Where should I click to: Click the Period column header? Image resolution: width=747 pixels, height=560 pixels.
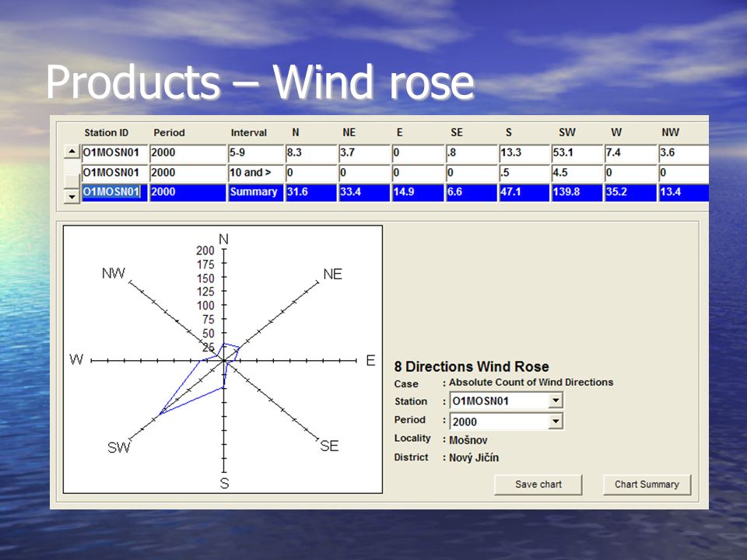[x=169, y=133]
